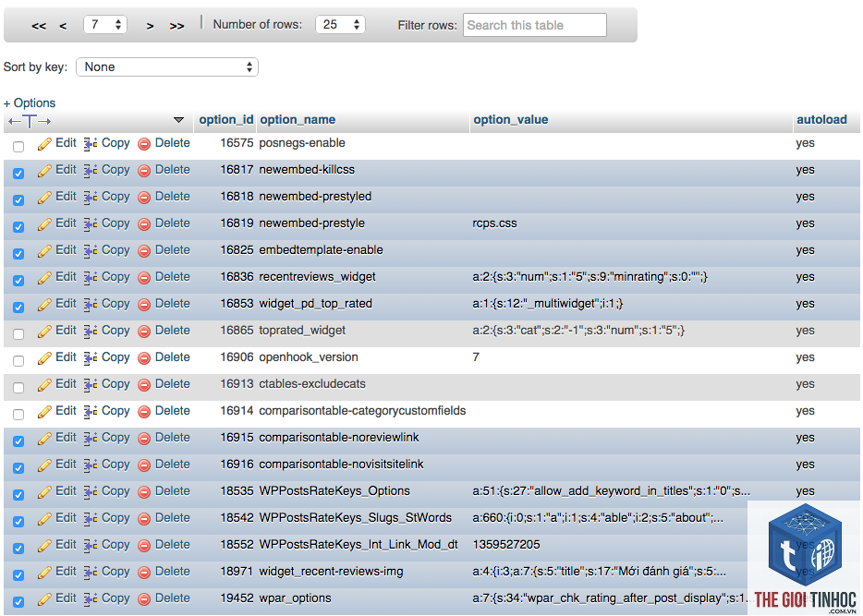Screen dimensions: 863x616
Task: Click the red Delete icon for ctables-excludecats
Action: (144, 385)
